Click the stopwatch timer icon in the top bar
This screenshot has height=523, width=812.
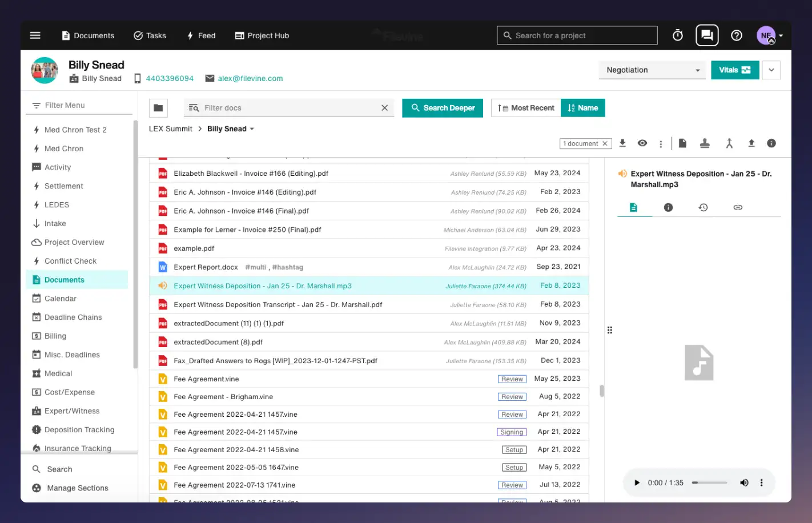[x=677, y=35]
